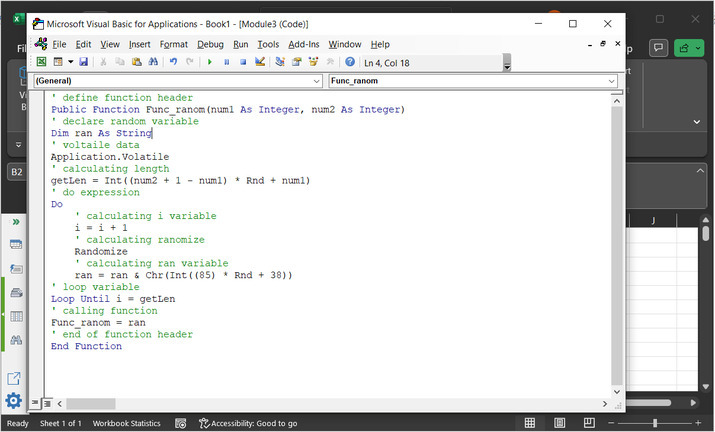The width and height of the screenshot is (715, 432).
Task: Click the Excel green Share button
Action: click(x=684, y=48)
